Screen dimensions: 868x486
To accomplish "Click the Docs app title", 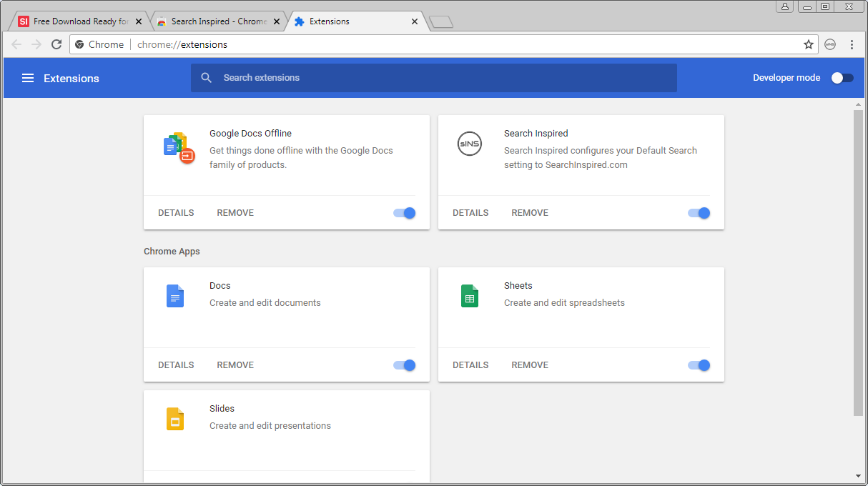I will (220, 286).
